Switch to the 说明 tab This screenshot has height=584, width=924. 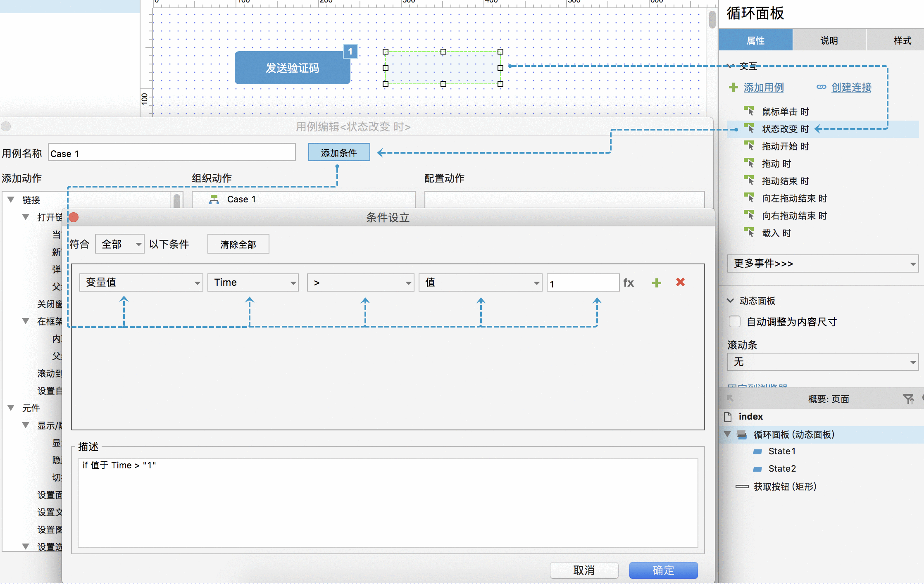coord(827,40)
